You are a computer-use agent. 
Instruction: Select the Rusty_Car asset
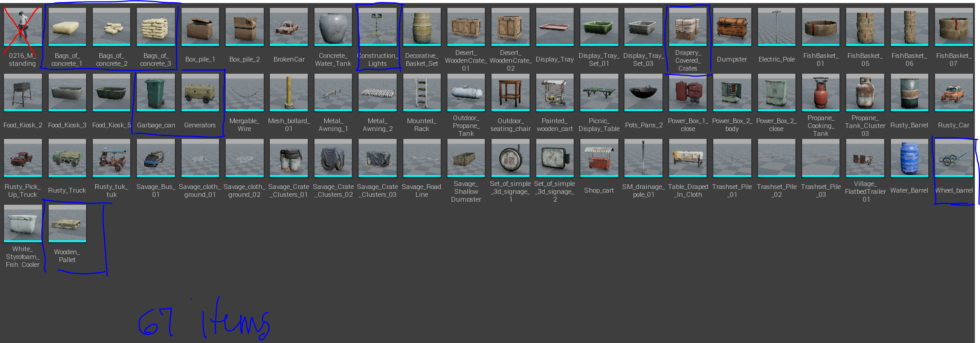[x=953, y=93]
